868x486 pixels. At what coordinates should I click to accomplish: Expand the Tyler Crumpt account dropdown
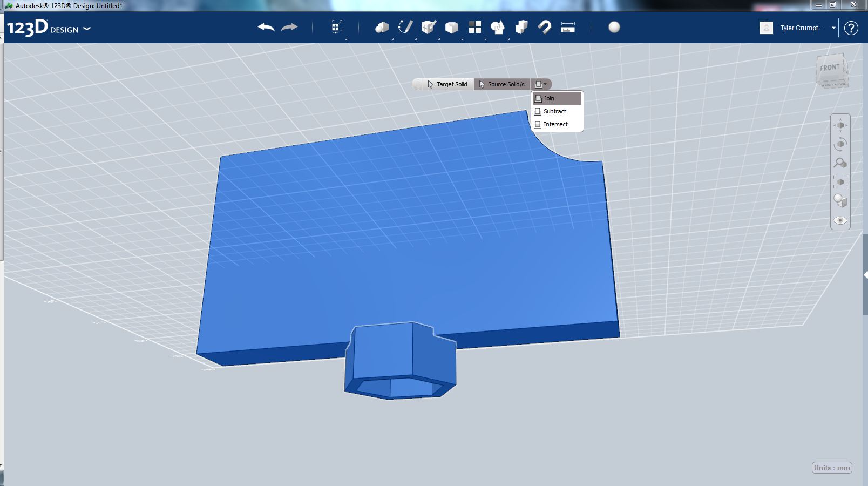833,28
